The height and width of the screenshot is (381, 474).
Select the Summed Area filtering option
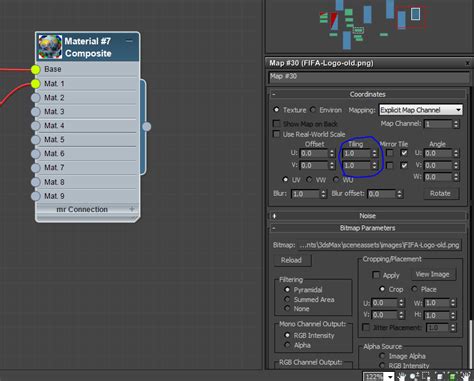pyautogui.click(x=287, y=299)
